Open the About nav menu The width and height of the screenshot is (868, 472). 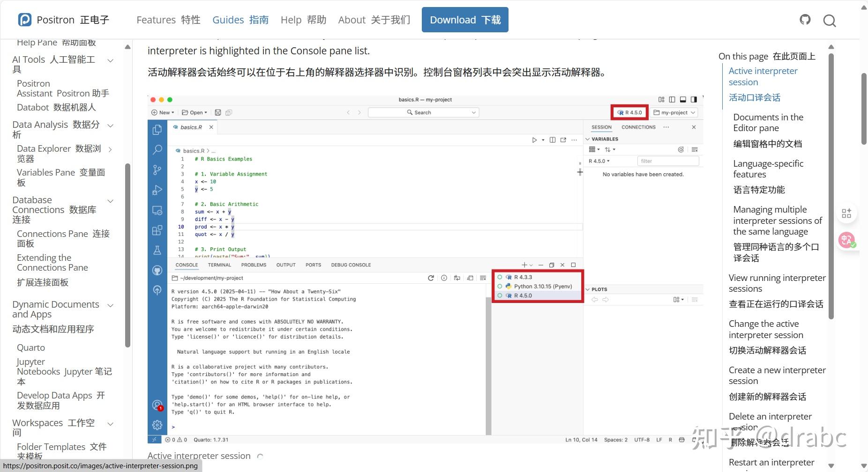[x=374, y=20]
